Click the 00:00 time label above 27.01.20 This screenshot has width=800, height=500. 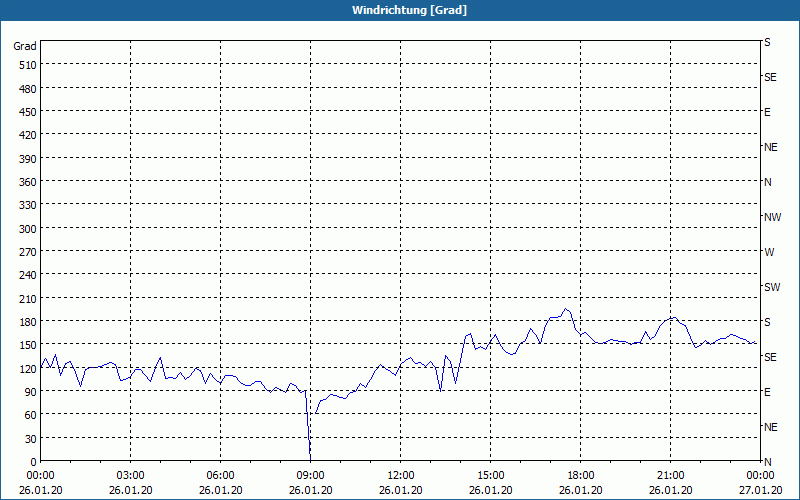point(760,476)
